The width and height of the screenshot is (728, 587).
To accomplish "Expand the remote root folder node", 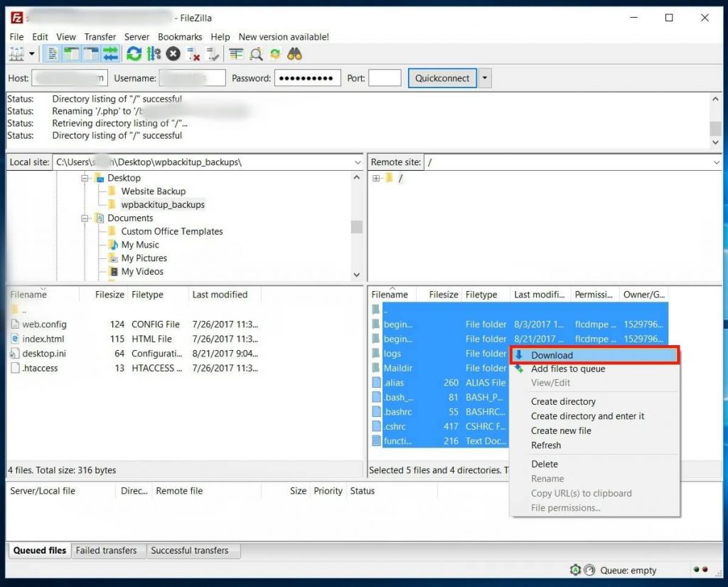I will click(376, 178).
